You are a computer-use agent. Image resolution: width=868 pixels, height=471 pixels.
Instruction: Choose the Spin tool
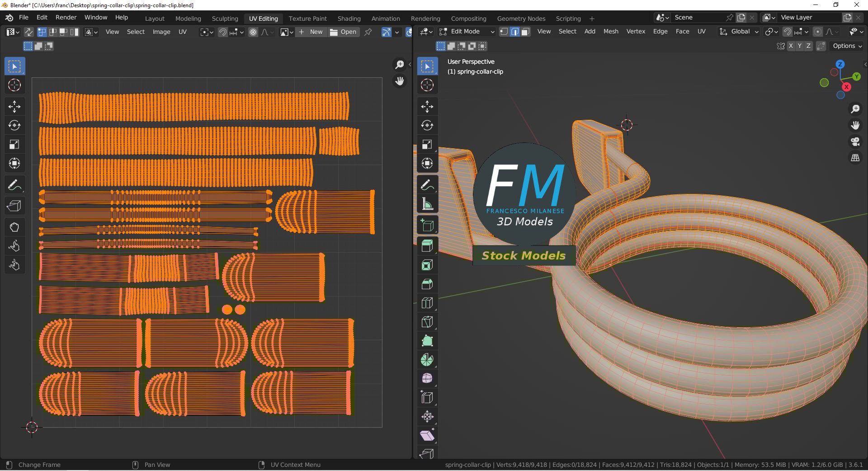click(427, 359)
